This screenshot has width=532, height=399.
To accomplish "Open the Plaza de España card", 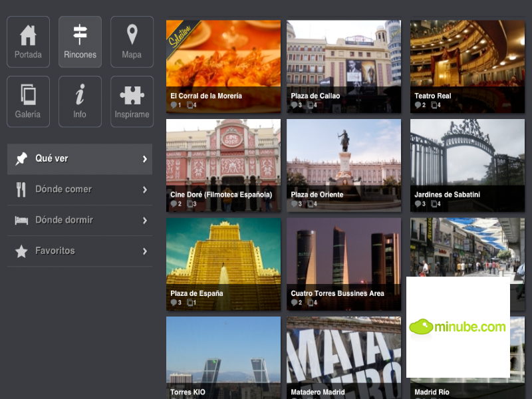I will tap(223, 264).
